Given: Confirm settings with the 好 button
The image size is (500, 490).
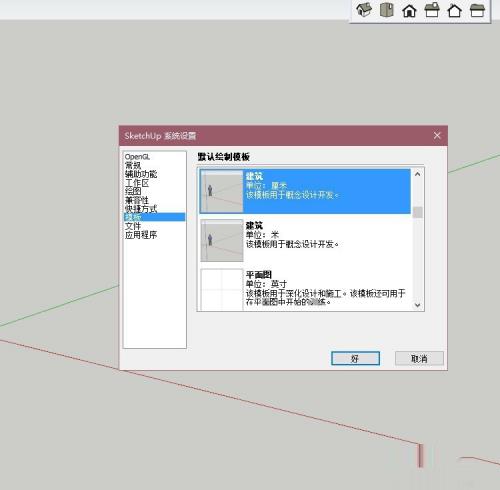Looking at the screenshot, I should point(355,359).
